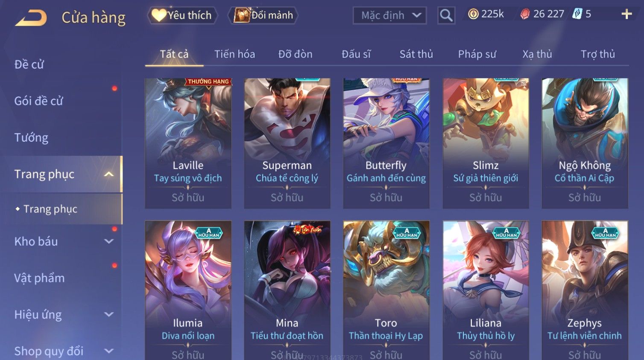The height and width of the screenshot is (360, 644).
Task: Click the golden back arrow icon
Action: 31,18
